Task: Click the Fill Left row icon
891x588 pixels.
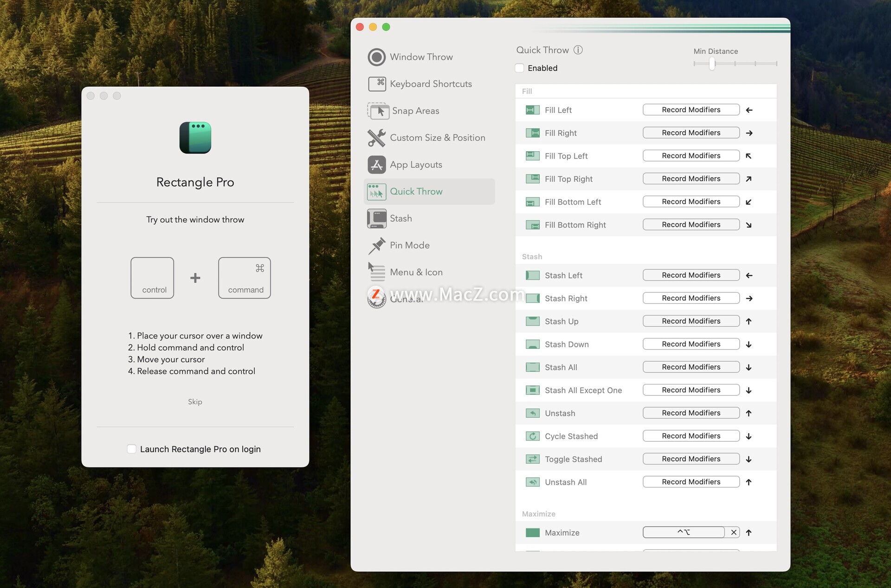Action: pyautogui.click(x=532, y=110)
